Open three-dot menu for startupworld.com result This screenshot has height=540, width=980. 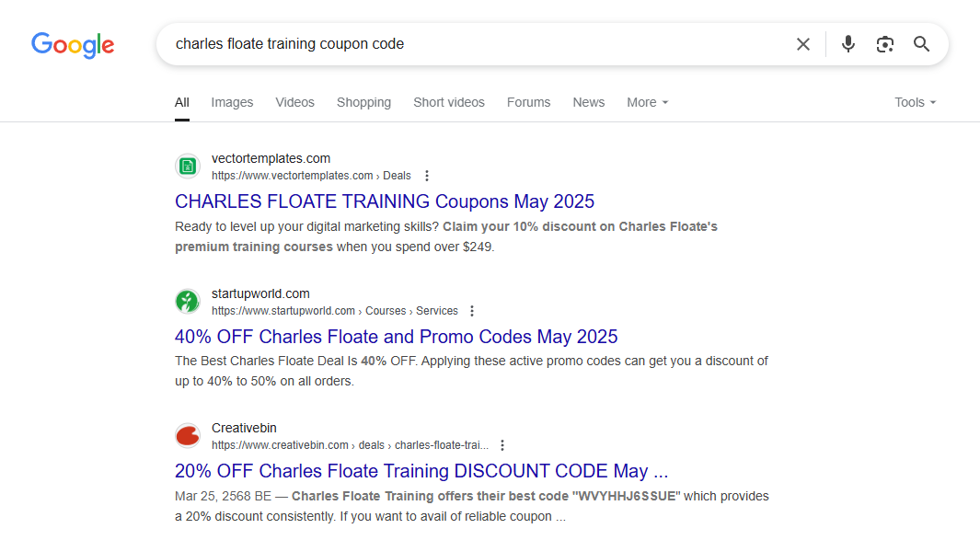click(x=472, y=311)
